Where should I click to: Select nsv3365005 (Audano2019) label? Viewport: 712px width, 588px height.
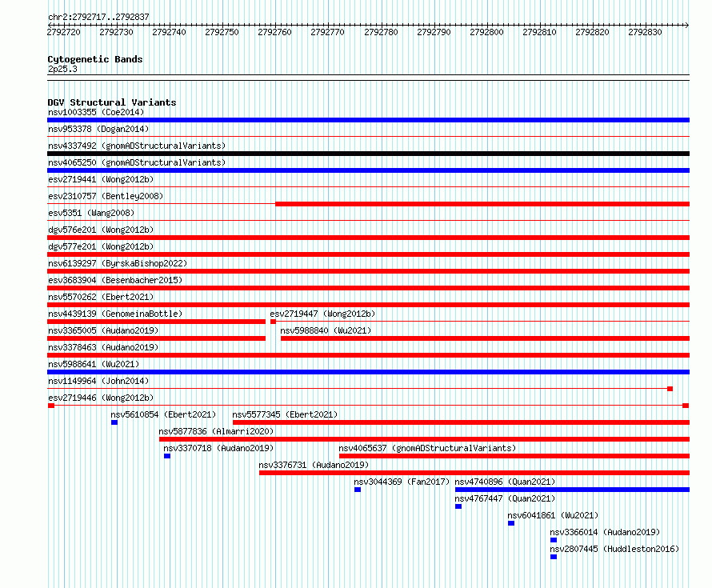click(103, 330)
